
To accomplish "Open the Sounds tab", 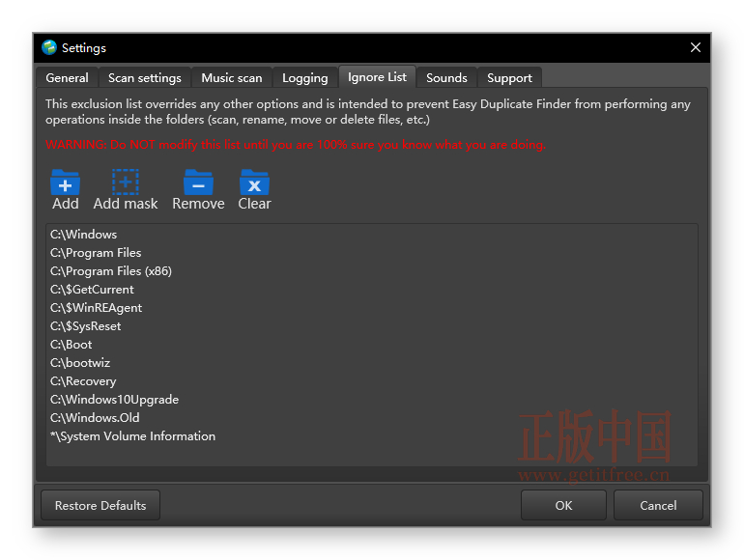I will point(446,78).
